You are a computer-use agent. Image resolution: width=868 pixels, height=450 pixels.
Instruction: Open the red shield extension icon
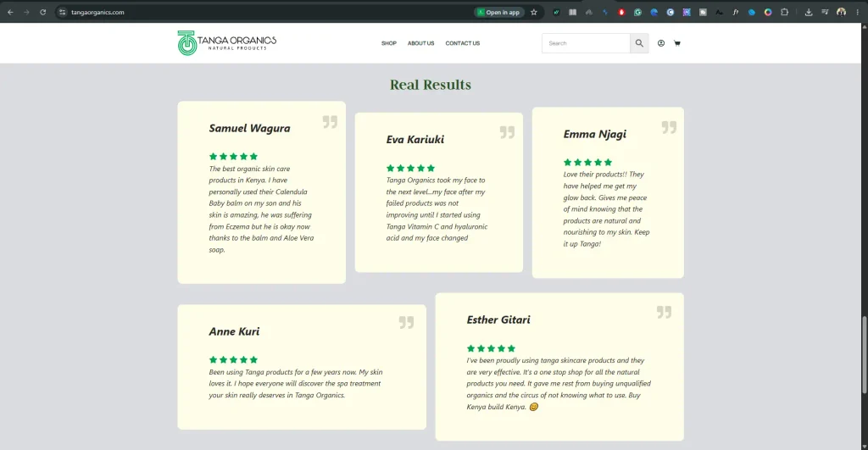[621, 12]
